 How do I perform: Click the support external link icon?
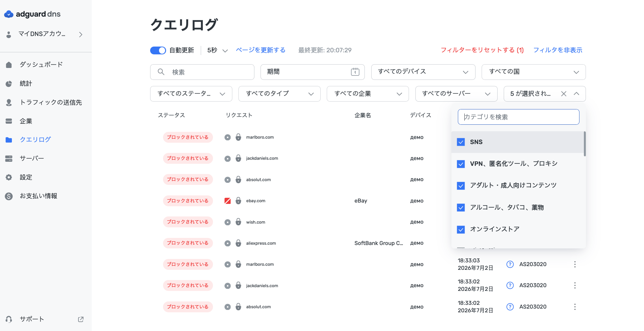coord(81,319)
